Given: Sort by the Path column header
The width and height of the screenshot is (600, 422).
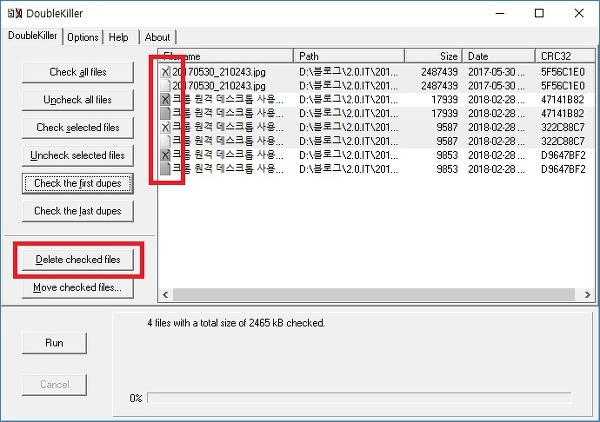Looking at the screenshot, I should [x=349, y=56].
